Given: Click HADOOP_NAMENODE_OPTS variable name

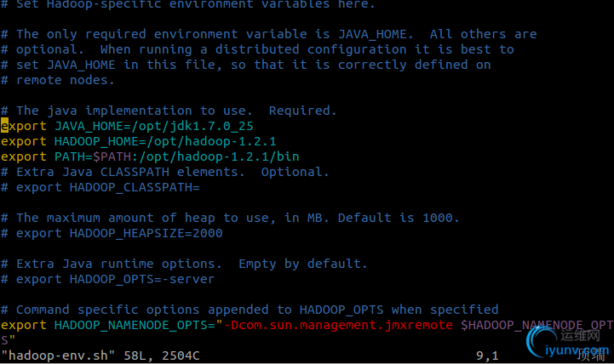Looking at the screenshot, I should click(135, 325).
